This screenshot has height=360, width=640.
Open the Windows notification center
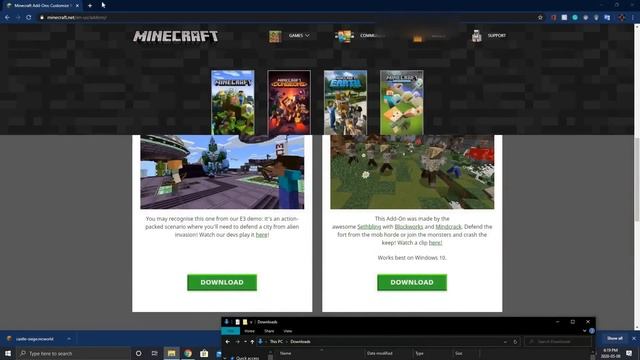[629, 353]
